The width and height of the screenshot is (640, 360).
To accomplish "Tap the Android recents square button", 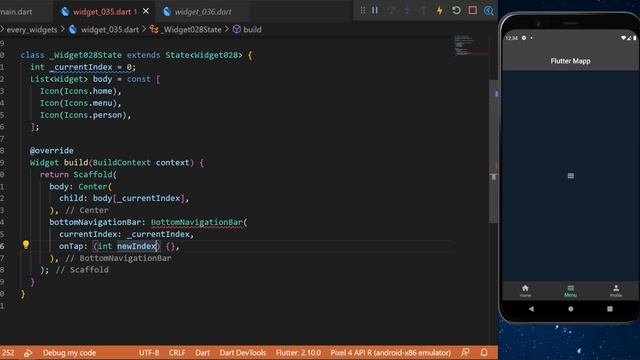I will pos(610,309).
